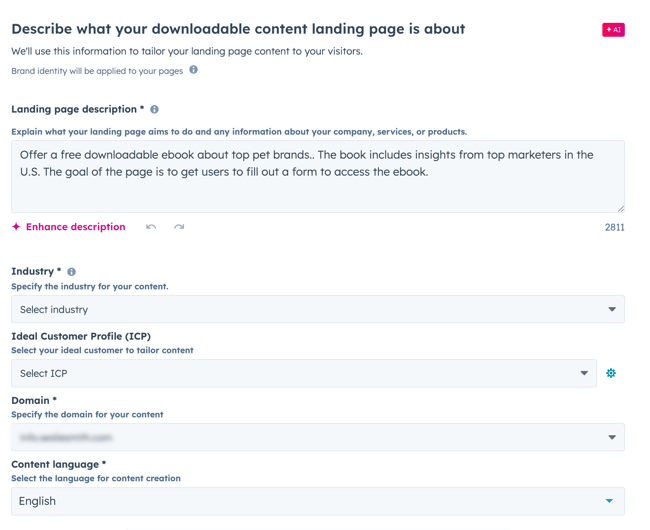The height and width of the screenshot is (530, 650).
Task: Click the Industry dropdown arrow
Action: 612,309
